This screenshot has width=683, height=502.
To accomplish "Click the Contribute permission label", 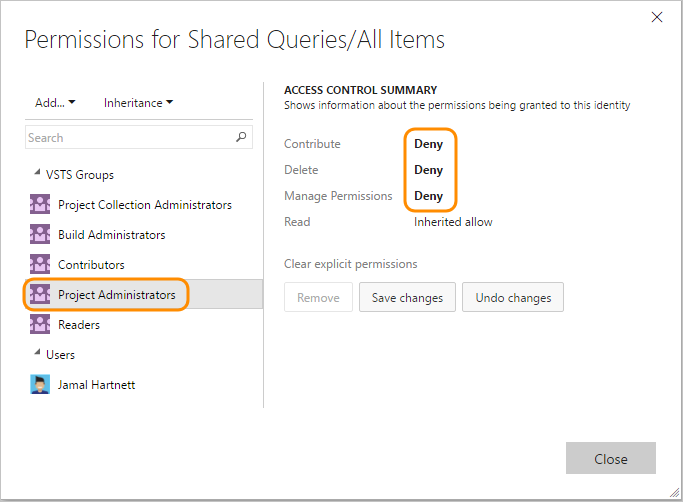I will pyautogui.click(x=312, y=144).
